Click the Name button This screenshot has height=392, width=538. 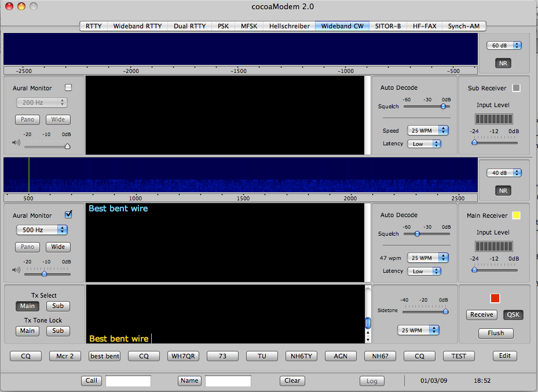pos(189,380)
